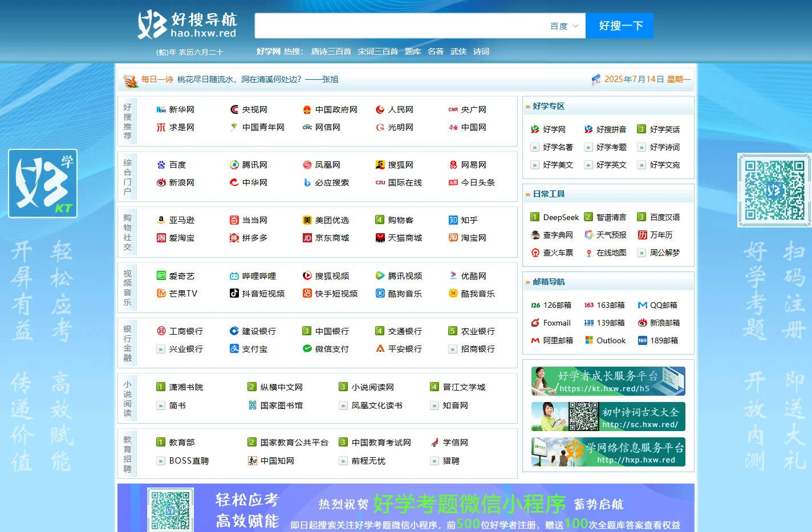Open the 日常工具 section heading
The width and height of the screenshot is (812, 532).
pos(549,194)
